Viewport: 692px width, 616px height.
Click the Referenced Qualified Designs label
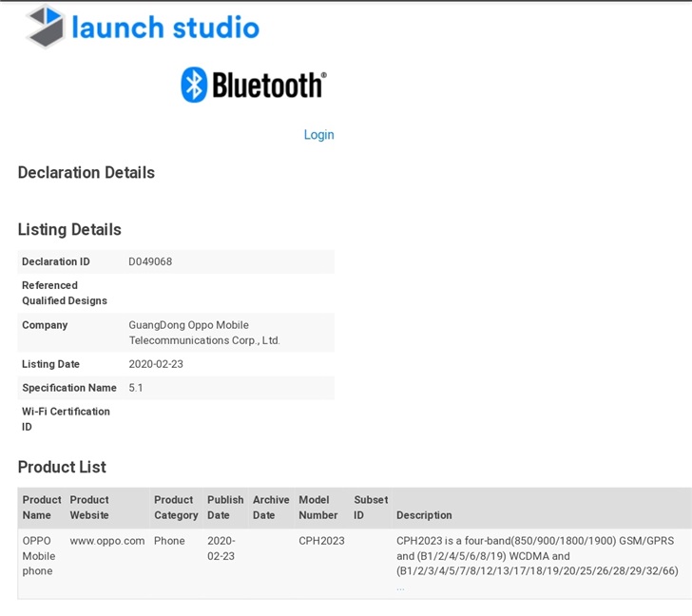pos(65,293)
